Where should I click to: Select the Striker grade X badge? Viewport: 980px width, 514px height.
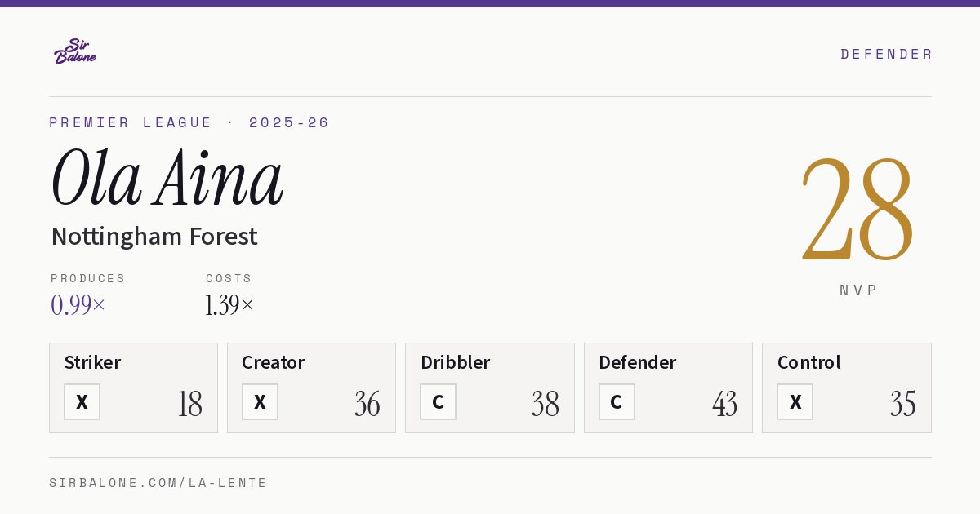coord(82,401)
